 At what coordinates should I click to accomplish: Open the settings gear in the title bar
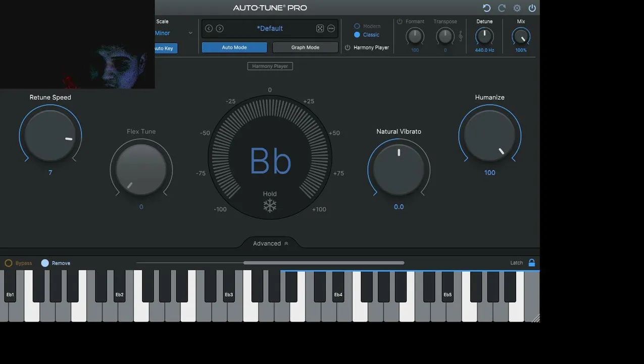[517, 8]
